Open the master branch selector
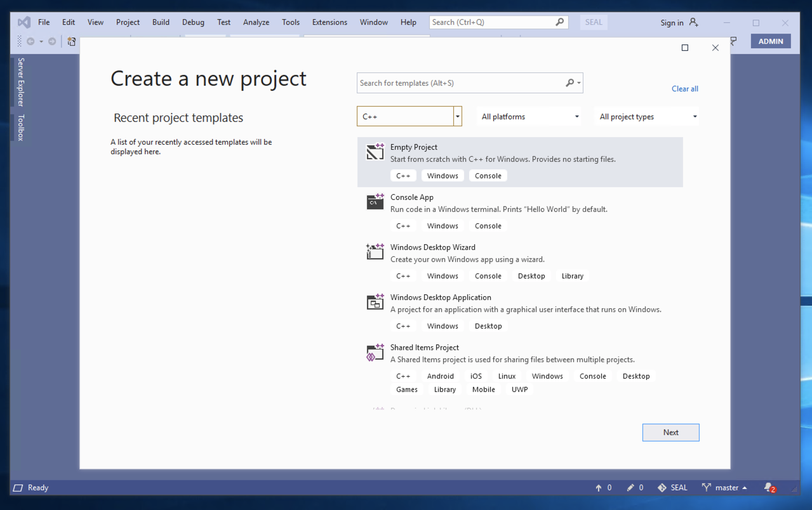812x510 pixels. (724, 488)
